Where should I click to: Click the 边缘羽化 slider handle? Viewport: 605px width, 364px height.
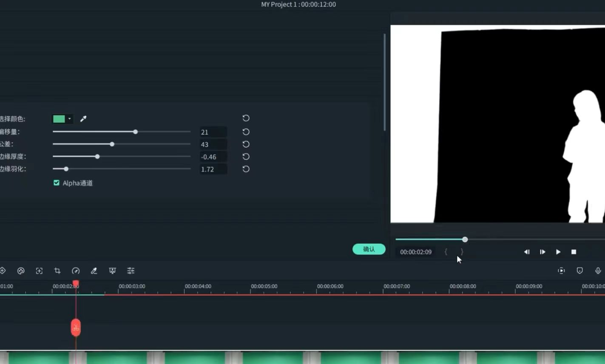(x=66, y=169)
